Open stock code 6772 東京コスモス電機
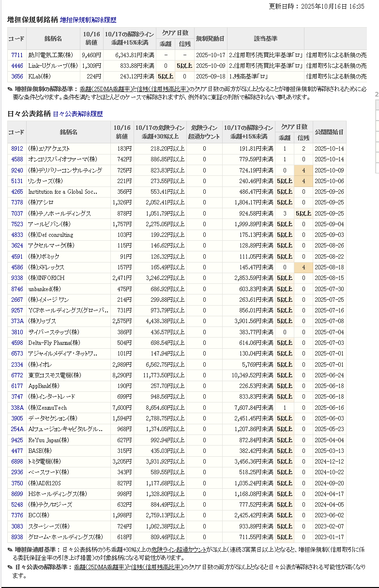This screenshot has height=588, width=379. click(x=17, y=375)
